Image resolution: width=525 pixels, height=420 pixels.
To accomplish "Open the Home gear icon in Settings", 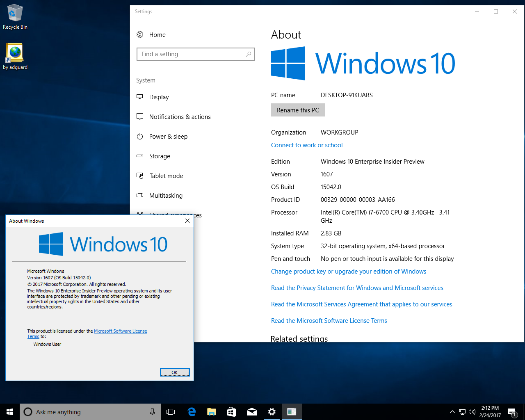I will pos(140,34).
